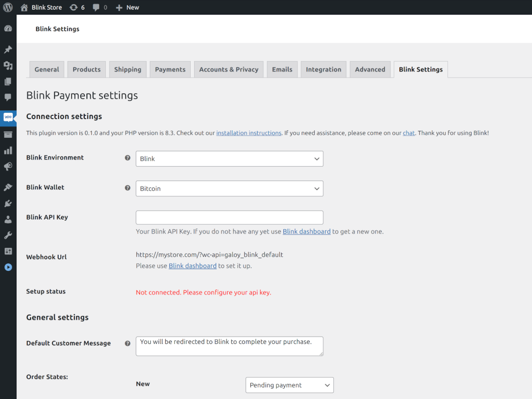Click the Default Customer Message textarea

[x=229, y=346]
